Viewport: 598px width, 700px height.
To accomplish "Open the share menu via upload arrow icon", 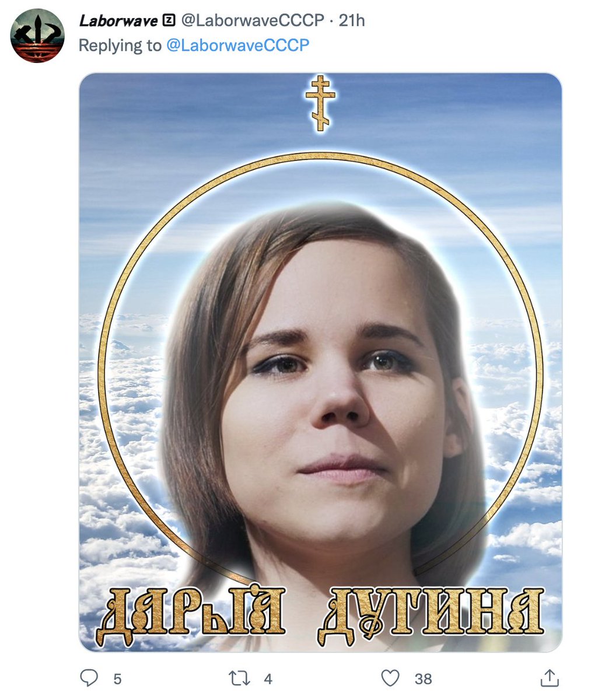I will 549,678.
